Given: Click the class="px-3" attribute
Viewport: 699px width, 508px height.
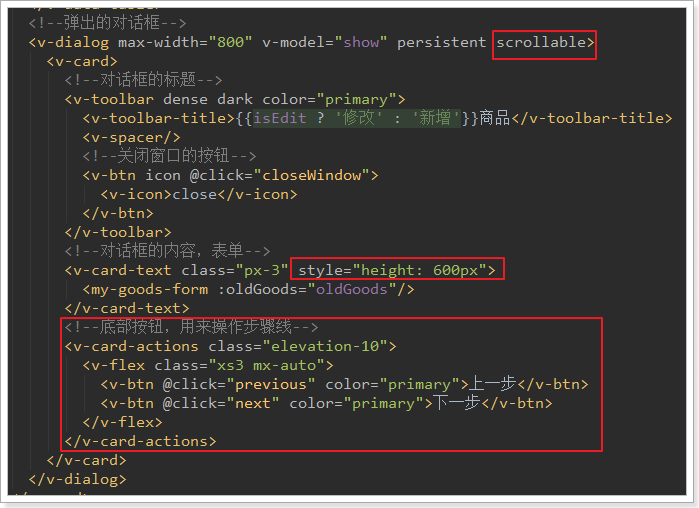Looking at the screenshot, I should (x=234, y=270).
